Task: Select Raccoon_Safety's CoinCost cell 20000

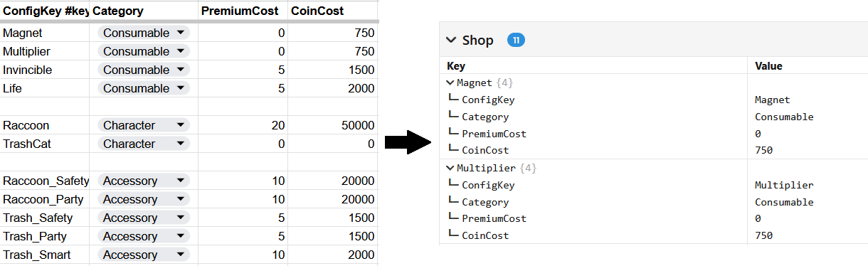Action: coord(332,181)
